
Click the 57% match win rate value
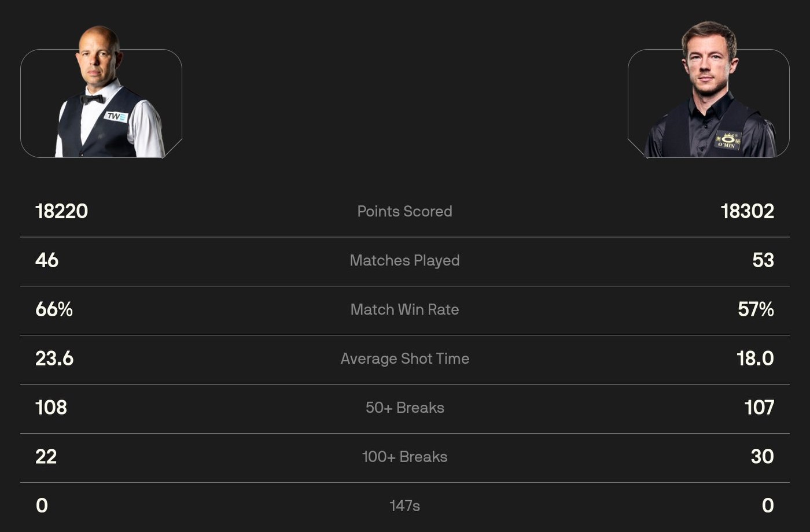[x=756, y=310]
